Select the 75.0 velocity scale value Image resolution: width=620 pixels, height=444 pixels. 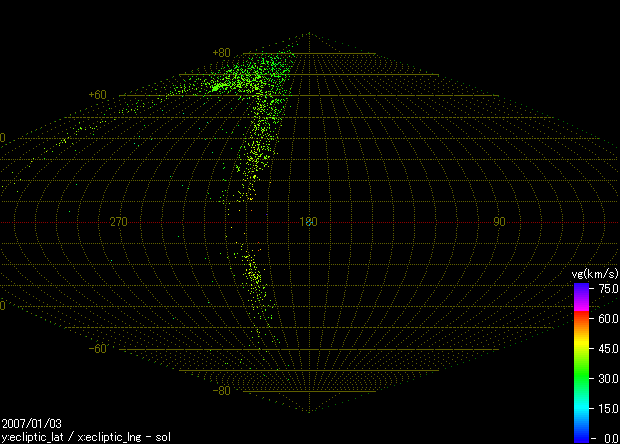(x=607, y=288)
